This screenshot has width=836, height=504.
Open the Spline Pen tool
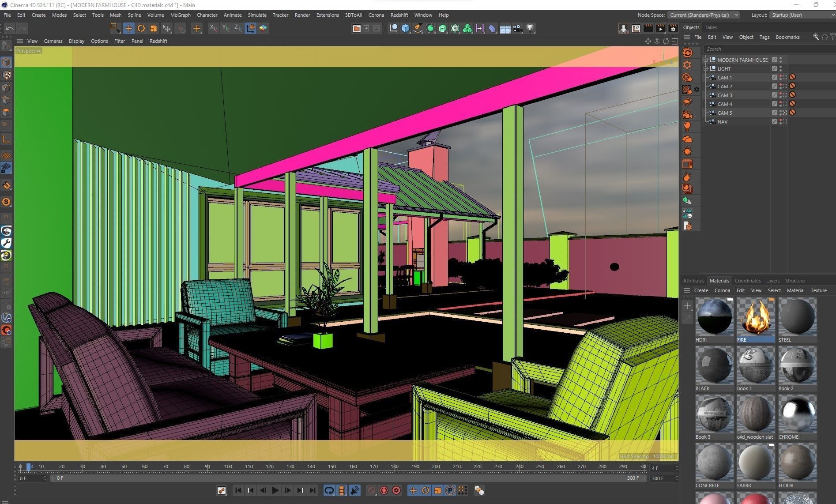point(418,28)
